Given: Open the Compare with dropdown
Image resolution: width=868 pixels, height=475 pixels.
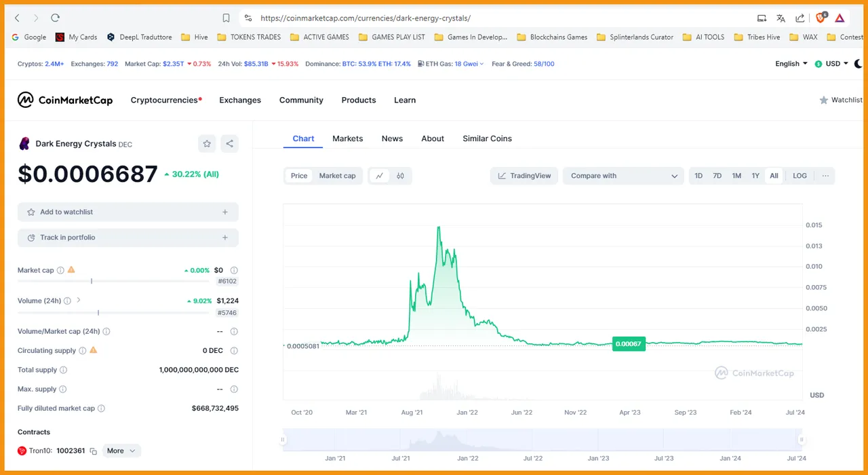Looking at the screenshot, I should tap(623, 176).
